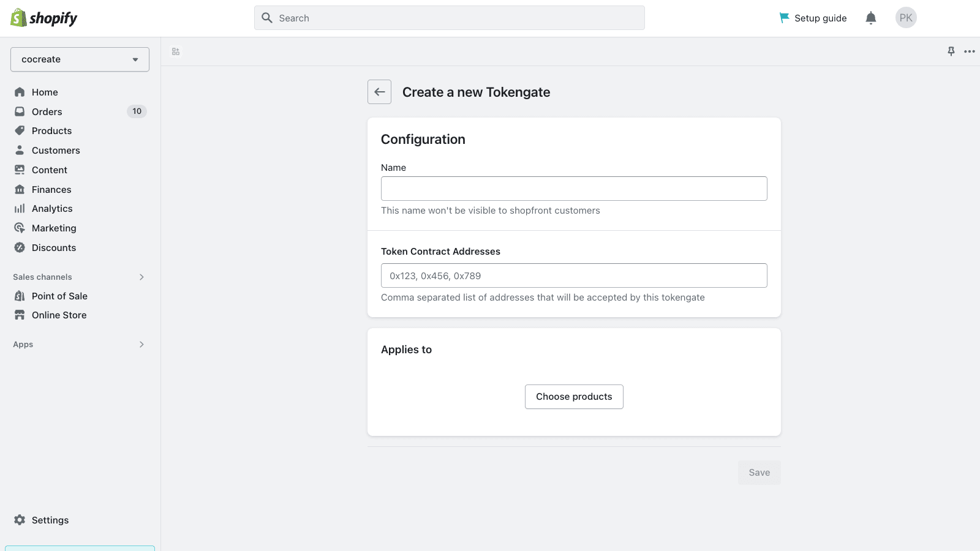Open the Discounts section
This screenshot has height=551, width=980.
[54, 248]
